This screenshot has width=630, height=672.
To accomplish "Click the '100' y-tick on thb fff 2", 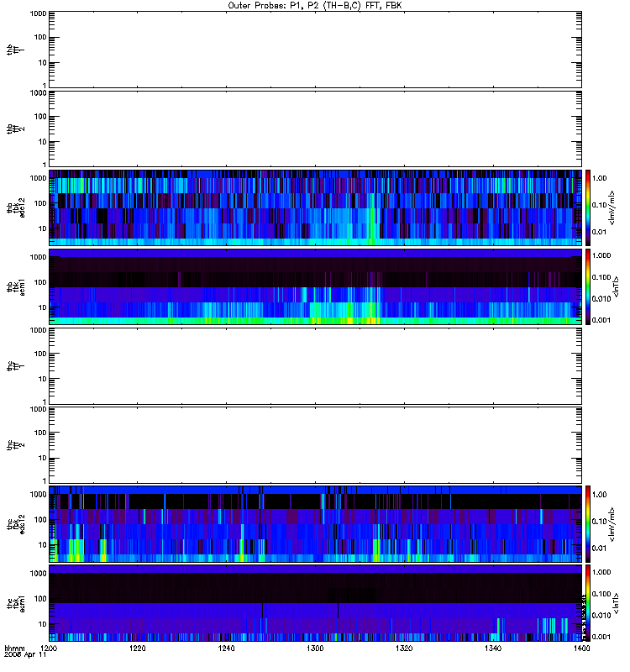I will (x=40, y=117).
